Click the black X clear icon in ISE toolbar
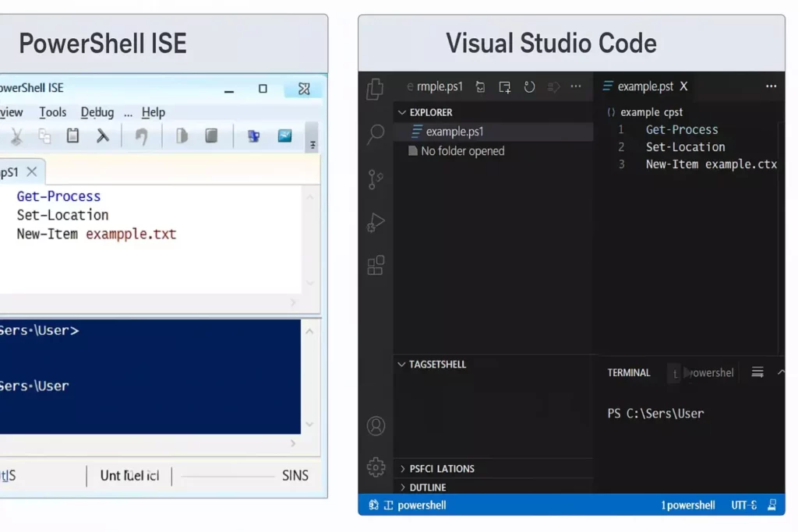The image size is (798, 532). (103, 136)
